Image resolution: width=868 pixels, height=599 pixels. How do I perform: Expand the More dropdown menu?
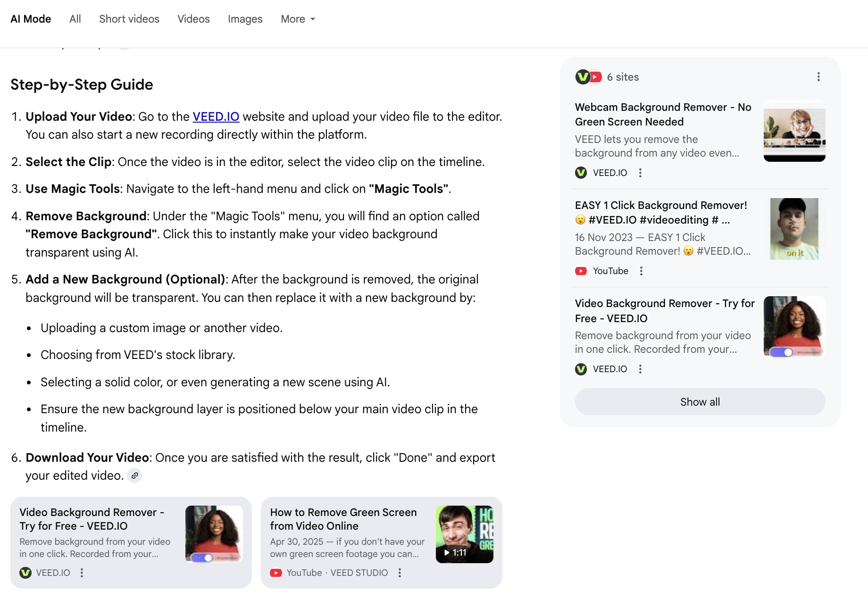298,19
